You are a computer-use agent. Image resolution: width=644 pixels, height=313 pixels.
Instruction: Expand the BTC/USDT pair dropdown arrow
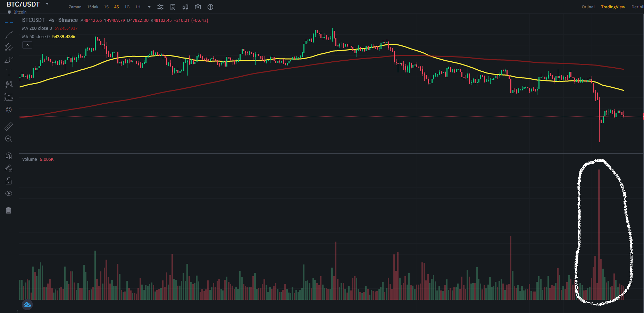point(47,4)
